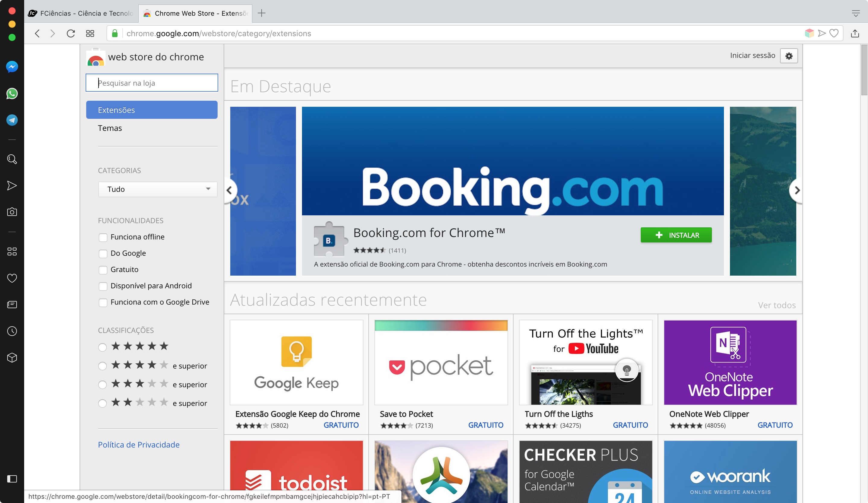This screenshot has height=503, width=868.
Task: Check the Funciona offline checkbox
Action: pyautogui.click(x=103, y=237)
